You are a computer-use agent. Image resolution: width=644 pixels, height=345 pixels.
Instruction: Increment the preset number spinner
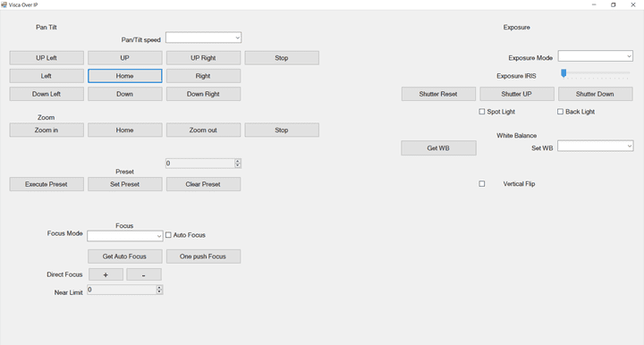click(x=238, y=161)
